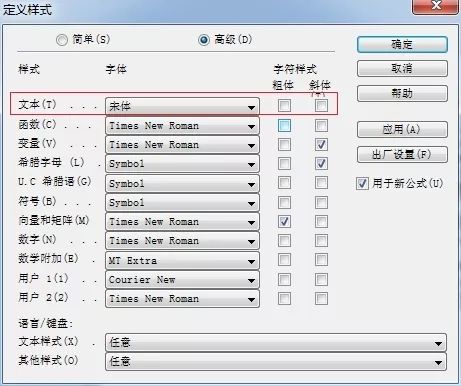Viewport: 461px width, 386px height.
Task: Toggle italic checkbox for 数字(N)
Action: (x=321, y=241)
